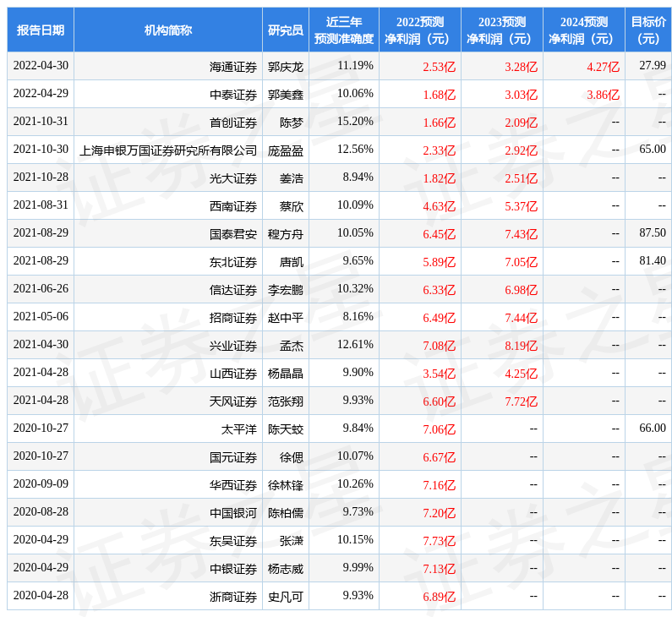Click the 4.27亿 forecast value

603,67
